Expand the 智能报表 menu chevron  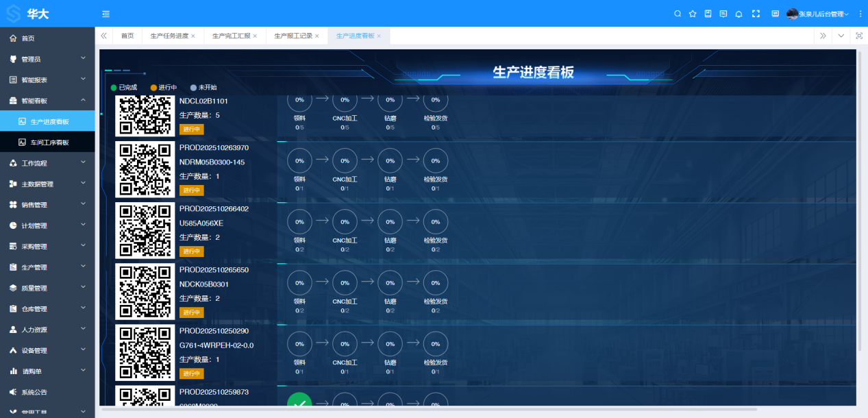83,79
